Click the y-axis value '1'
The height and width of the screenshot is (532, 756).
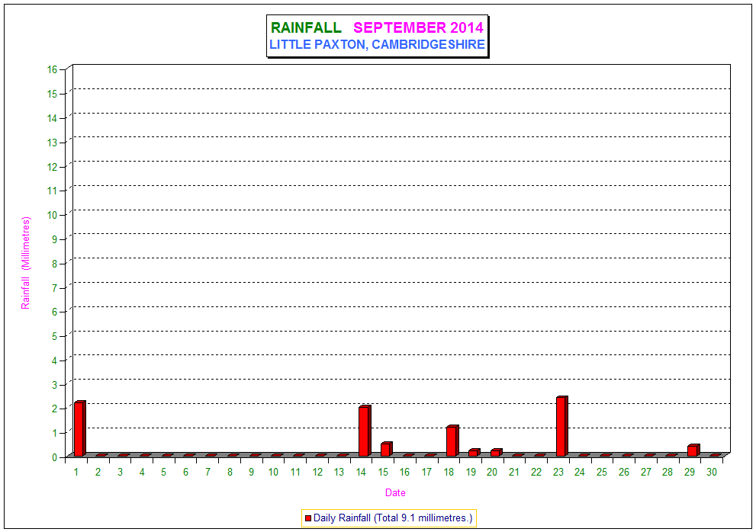click(54, 433)
